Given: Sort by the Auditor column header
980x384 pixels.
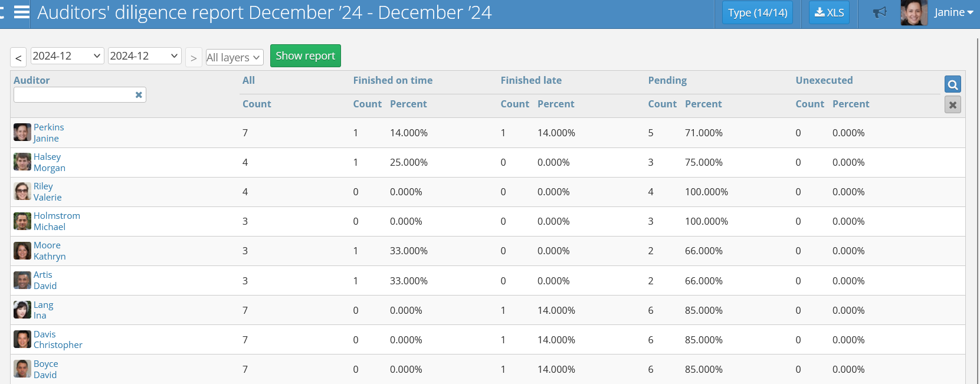Looking at the screenshot, I should (32, 80).
